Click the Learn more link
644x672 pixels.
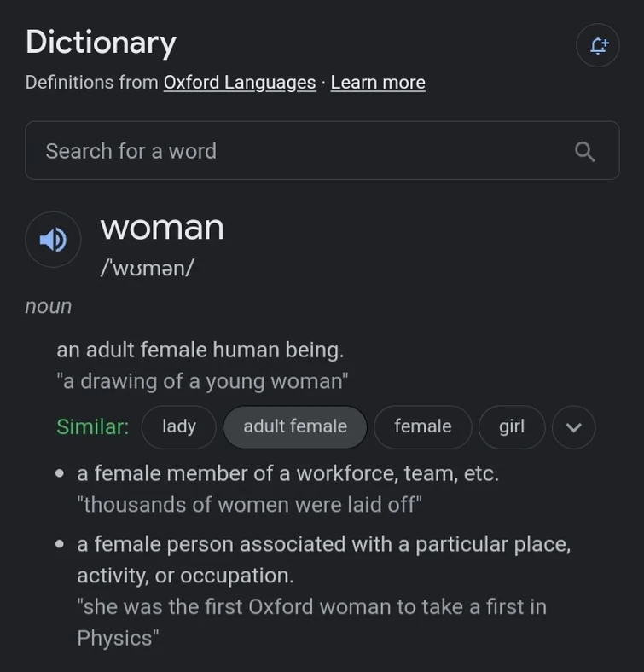[378, 83]
